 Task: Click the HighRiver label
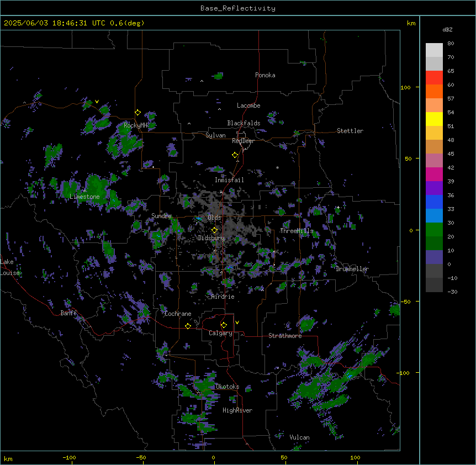(237, 410)
